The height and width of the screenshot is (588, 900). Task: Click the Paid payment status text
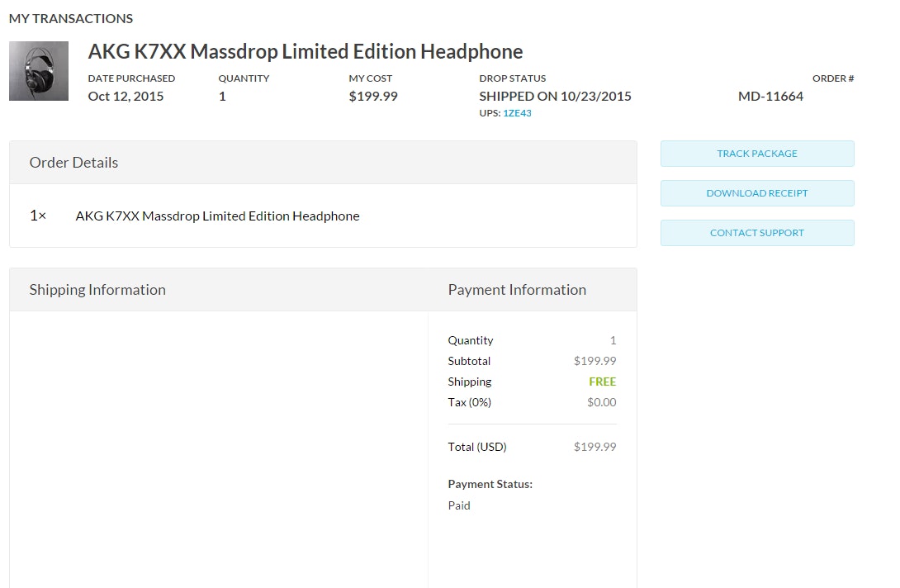tap(459, 505)
